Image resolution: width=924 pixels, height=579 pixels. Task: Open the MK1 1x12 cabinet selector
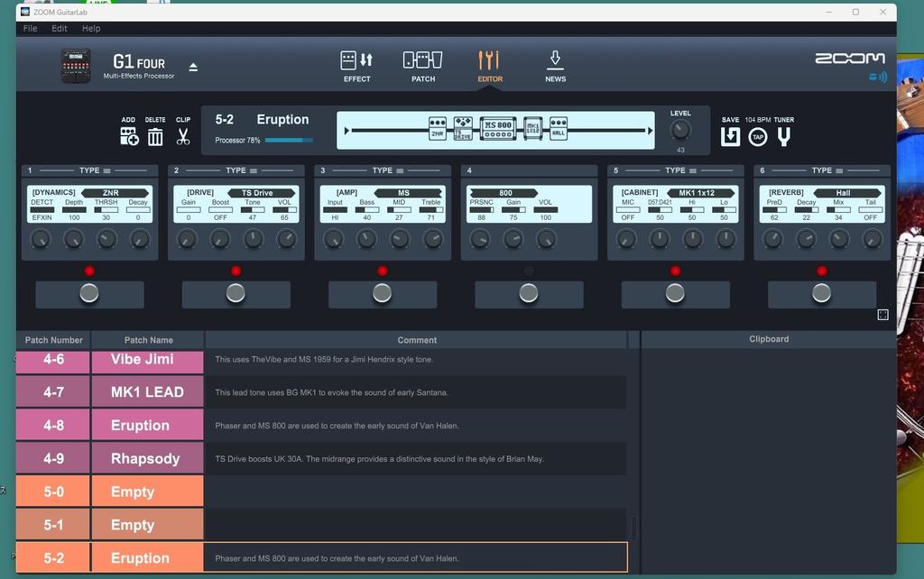[x=700, y=193]
